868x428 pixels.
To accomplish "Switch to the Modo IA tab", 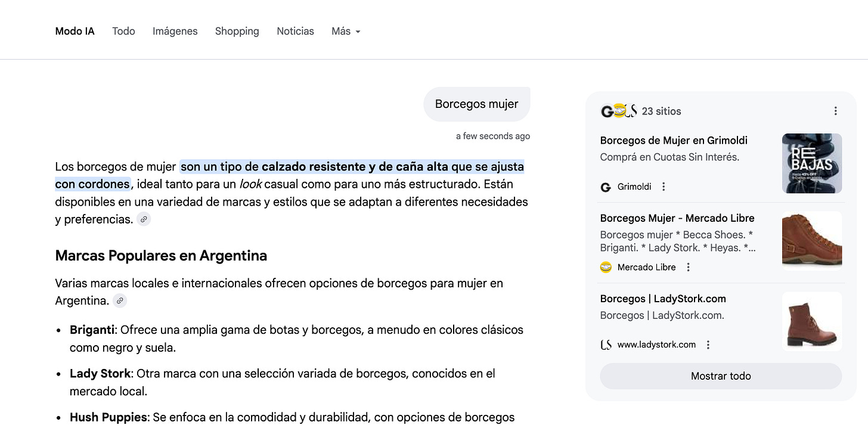I will [75, 31].
